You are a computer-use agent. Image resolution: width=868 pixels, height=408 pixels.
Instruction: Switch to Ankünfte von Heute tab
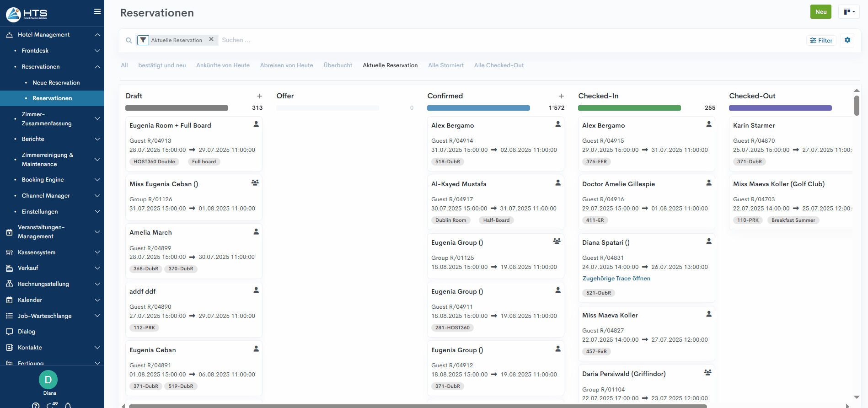(223, 65)
